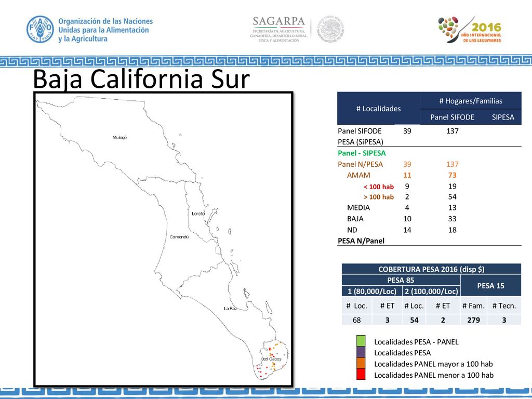532x399 pixels.
Task: Click the purple Localidades PESA legend swatch
Action: tap(361, 352)
